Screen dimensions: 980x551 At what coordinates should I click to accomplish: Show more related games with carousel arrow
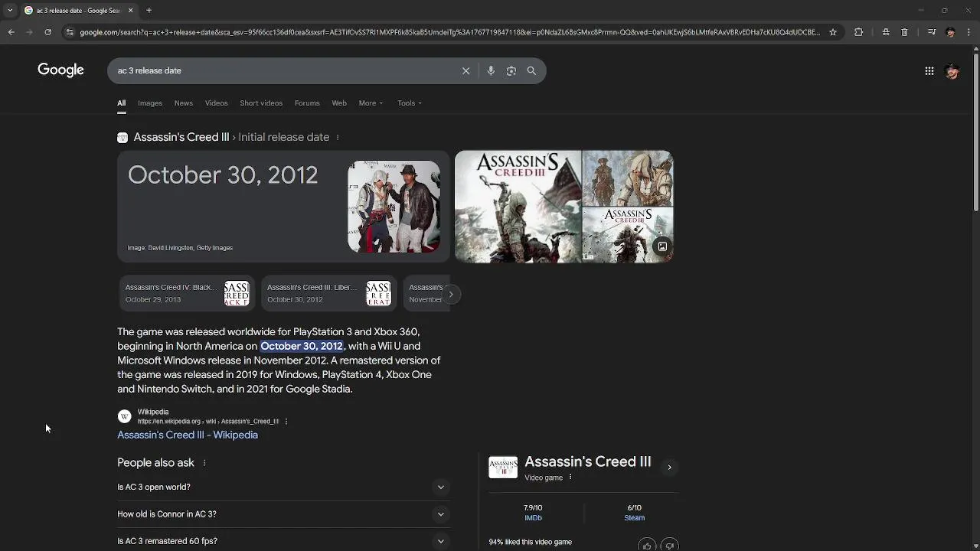[x=451, y=294]
